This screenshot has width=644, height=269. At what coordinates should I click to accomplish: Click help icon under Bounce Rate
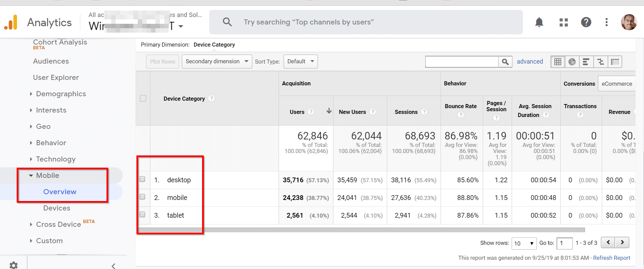coord(461,115)
